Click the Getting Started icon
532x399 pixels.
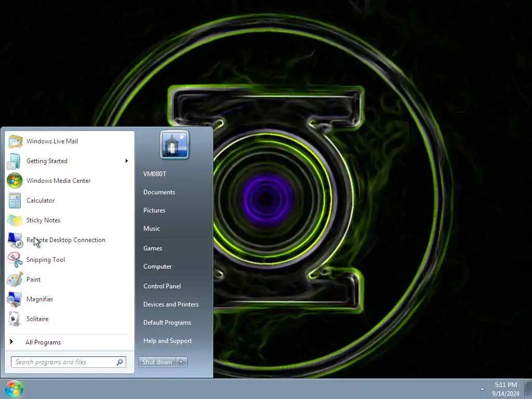14,161
